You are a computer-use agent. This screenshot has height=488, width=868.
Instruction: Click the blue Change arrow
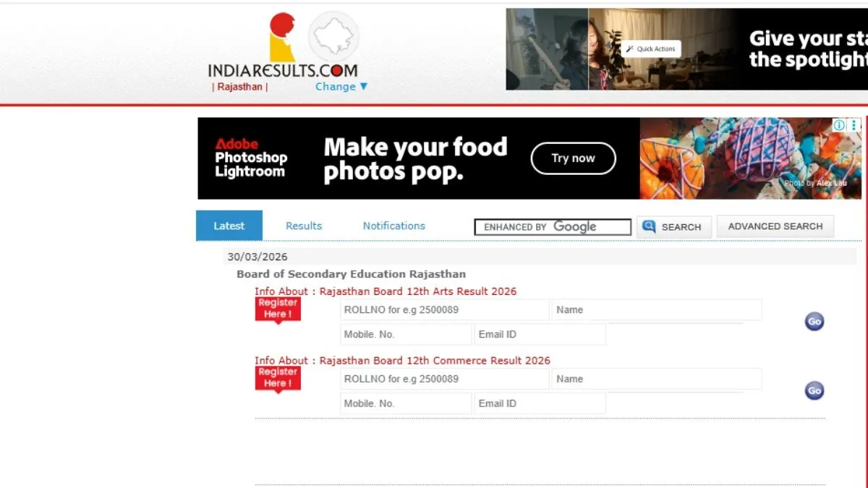click(x=364, y=86)
